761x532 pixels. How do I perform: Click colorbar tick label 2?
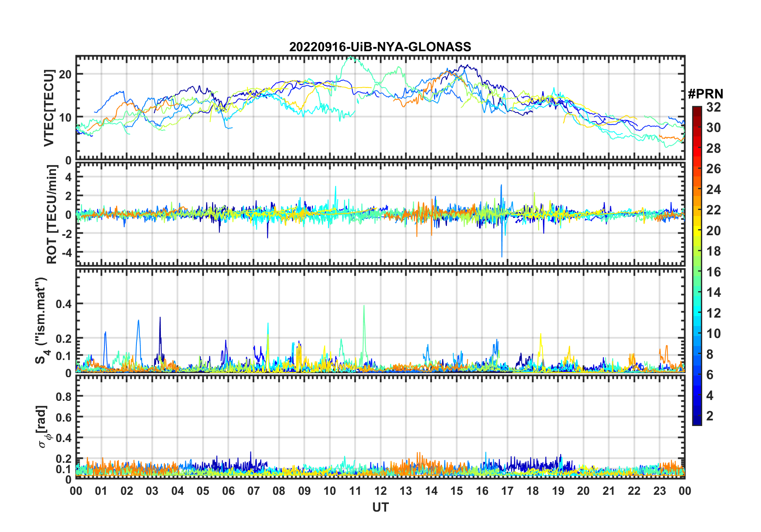(710, 416)
